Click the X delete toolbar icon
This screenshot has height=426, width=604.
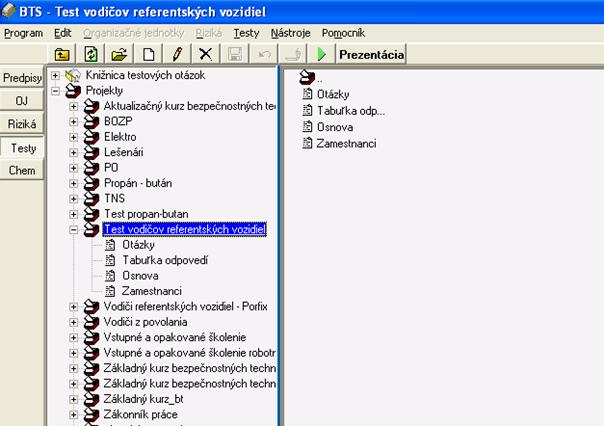point(206,54)
